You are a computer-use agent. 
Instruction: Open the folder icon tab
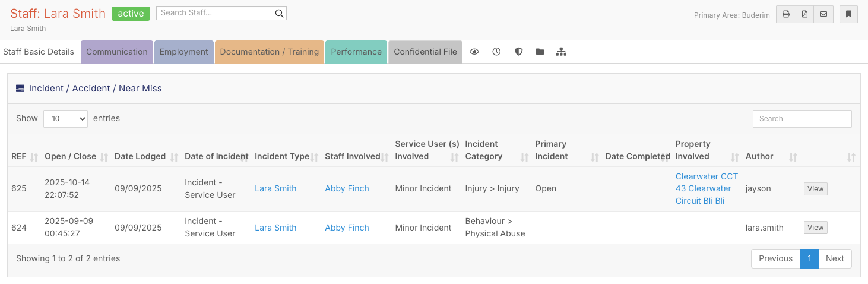tap(540, 52)
